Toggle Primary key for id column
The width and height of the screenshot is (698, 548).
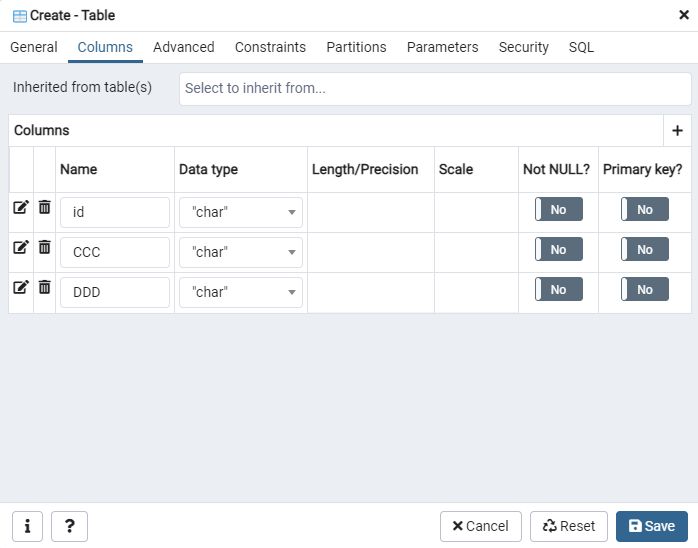pyautogui.click(x=645, y=209)
